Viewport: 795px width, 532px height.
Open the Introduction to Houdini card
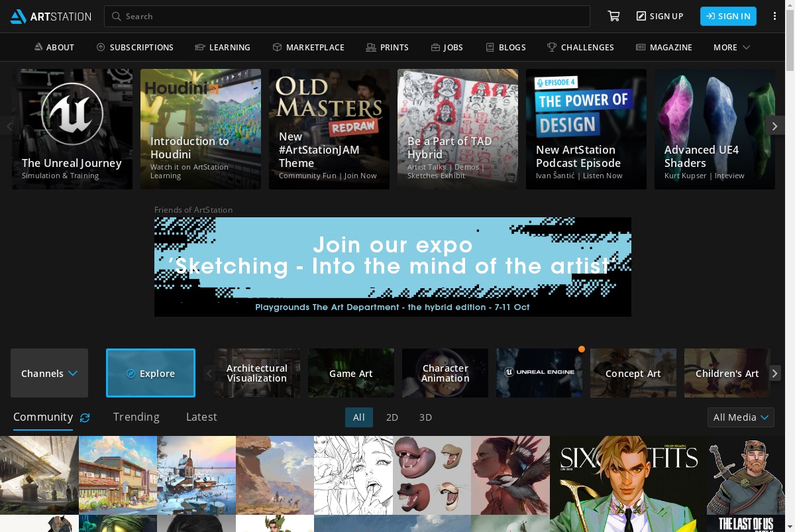pos(201,129)
